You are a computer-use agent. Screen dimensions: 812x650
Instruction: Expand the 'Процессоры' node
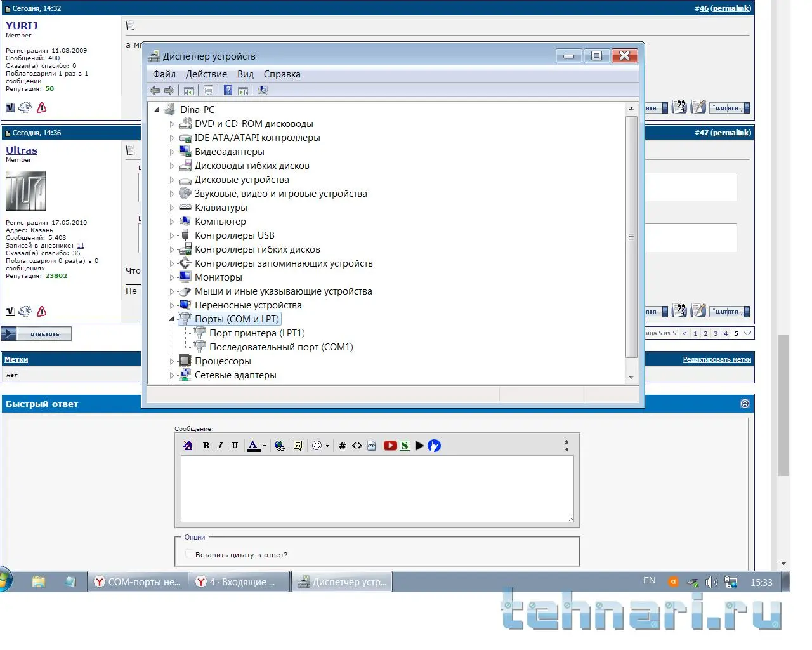(171, 361)
